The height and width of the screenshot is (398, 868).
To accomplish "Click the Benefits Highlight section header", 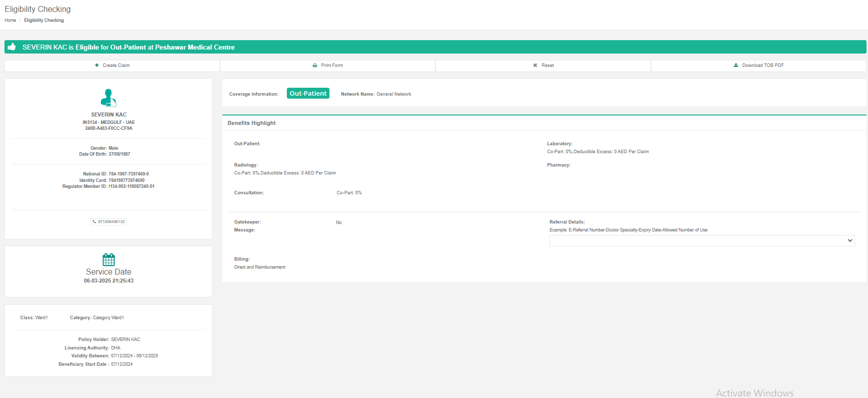I will pos(252,123).
